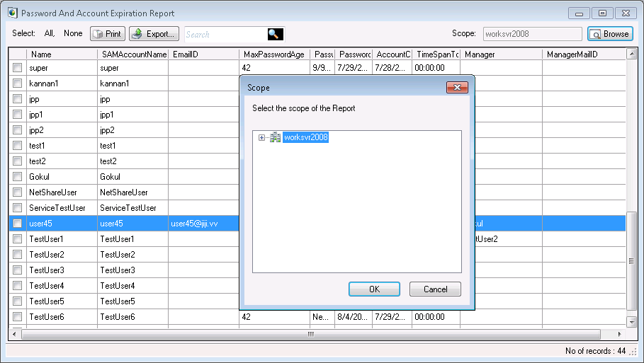This screenshot has height=363, width=644.
Task: Select the checkbox for Gokul
Action: click(17, 177)
